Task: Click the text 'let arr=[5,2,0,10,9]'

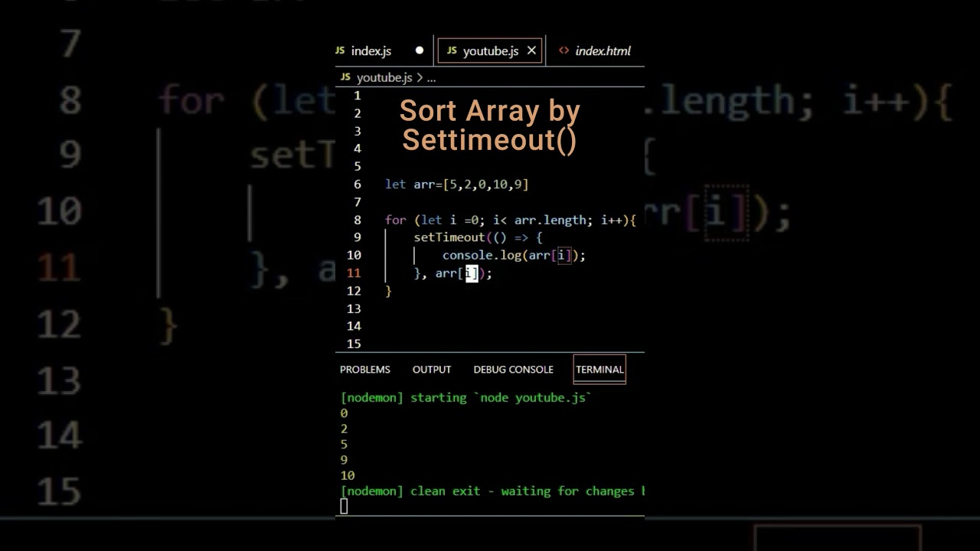Action: coord(457,184)
